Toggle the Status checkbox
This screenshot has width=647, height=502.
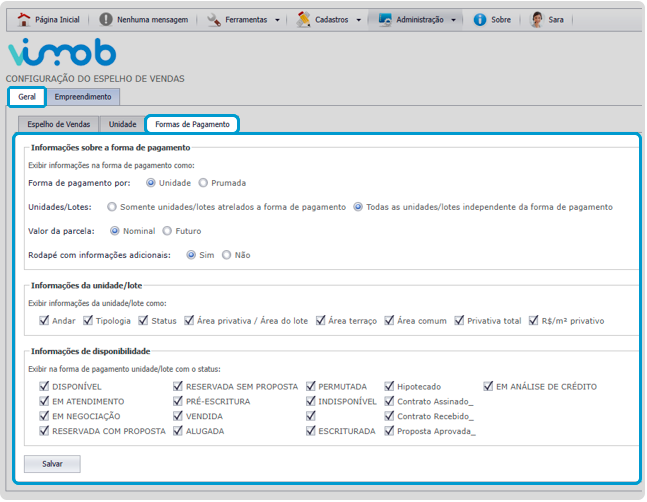click(x=143, y=320)
